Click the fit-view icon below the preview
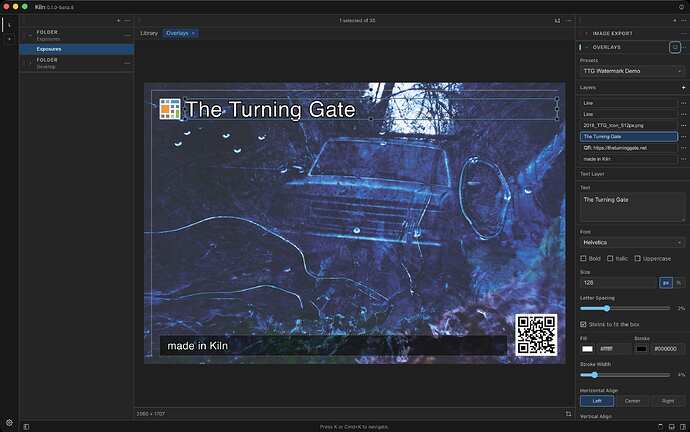This screenshot has width=690, height=432. [x=568, y=414]
